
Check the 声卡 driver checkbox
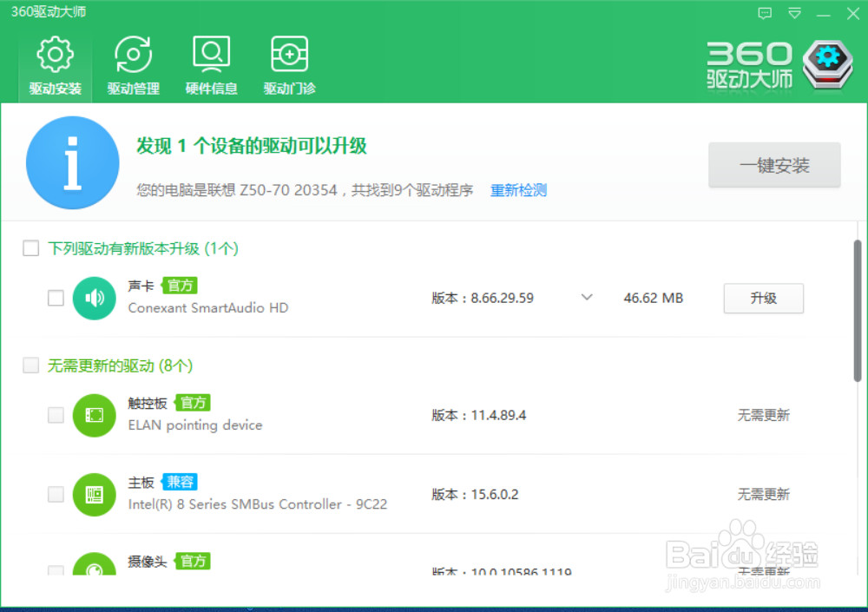(x=56, y=298)
